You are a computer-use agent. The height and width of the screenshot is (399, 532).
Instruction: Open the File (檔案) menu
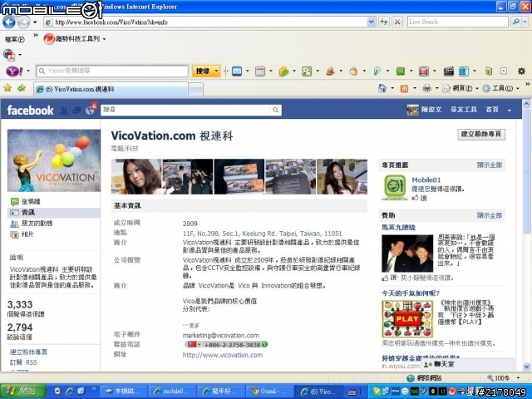[15, 39]
